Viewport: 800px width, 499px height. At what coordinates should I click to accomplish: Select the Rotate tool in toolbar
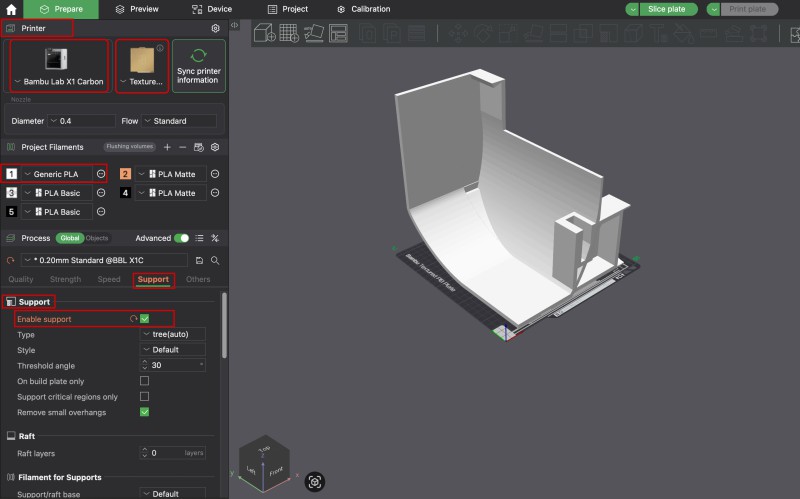(x=483, y=34)
